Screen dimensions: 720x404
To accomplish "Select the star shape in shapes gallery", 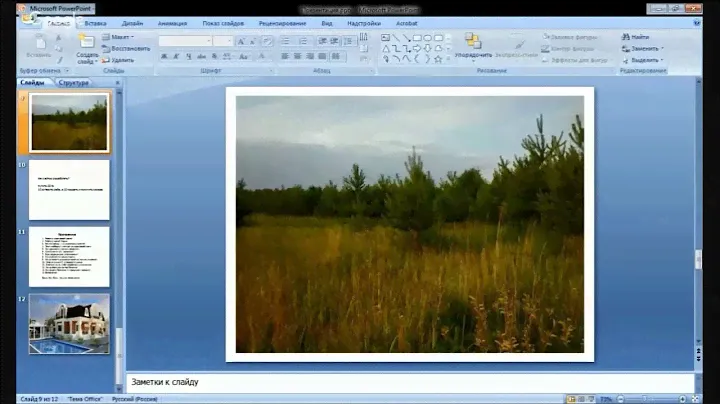I will (439, 57).
